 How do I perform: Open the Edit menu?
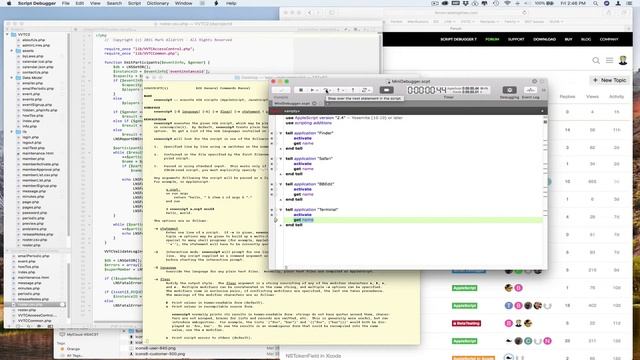click(80, 3)
